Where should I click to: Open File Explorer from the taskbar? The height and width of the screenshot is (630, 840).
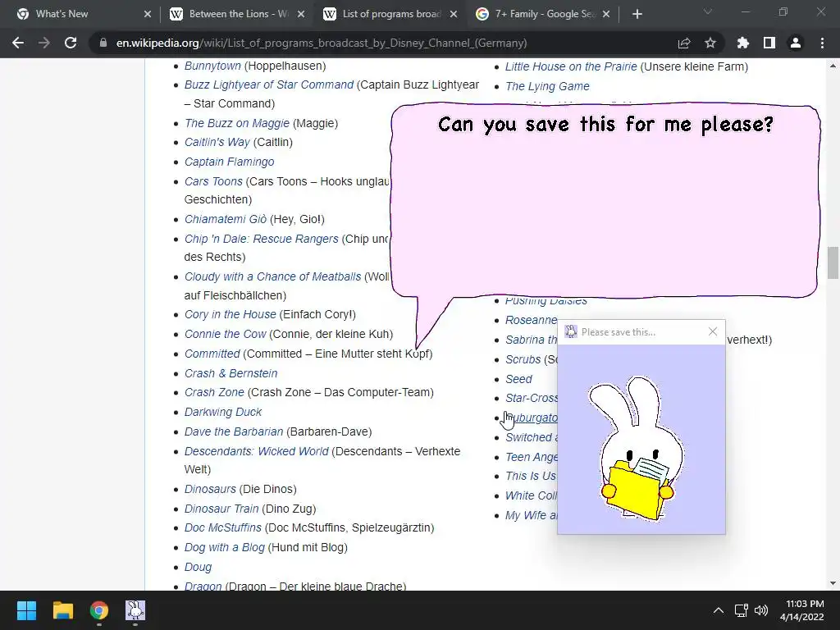click(62, 610)
